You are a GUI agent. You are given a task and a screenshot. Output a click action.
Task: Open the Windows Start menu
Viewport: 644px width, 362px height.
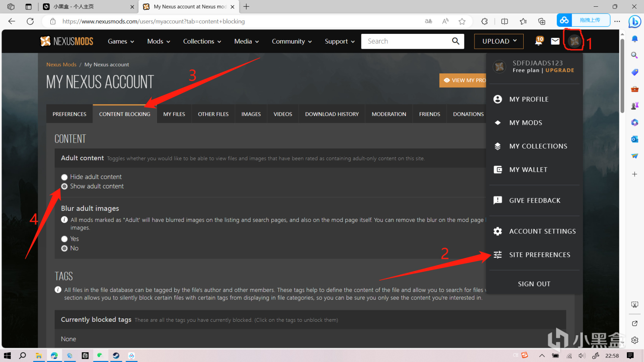pos(7,356)
